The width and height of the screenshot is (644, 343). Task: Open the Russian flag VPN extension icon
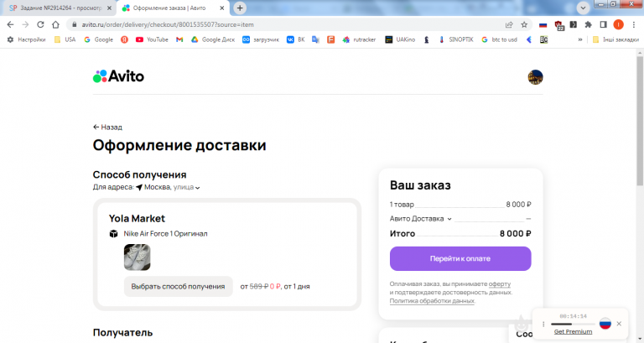click(543, 24)
